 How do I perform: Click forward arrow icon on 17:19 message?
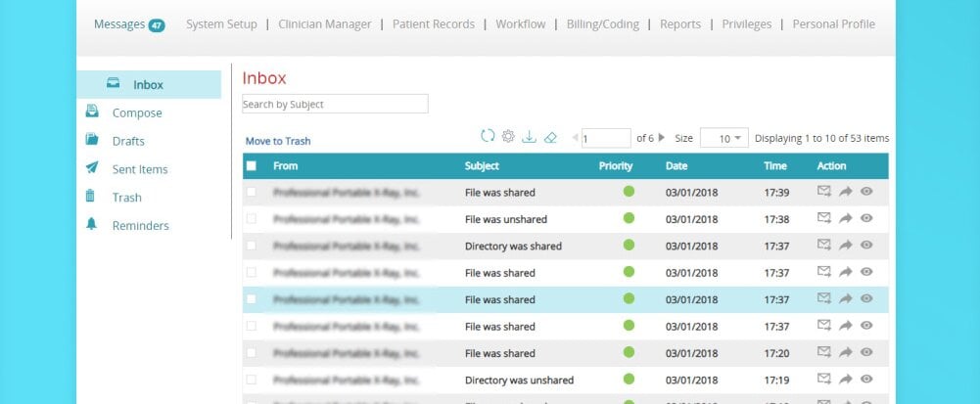click(x=846, y=380)
